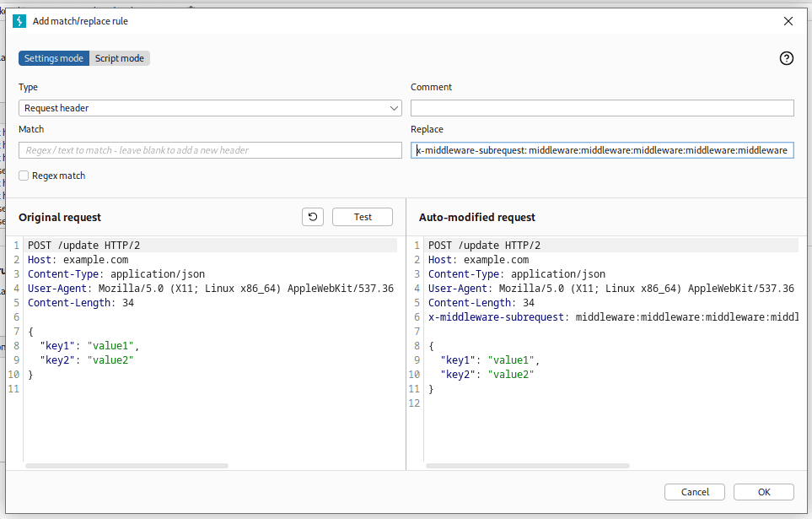Image resolution: width=812 pixels, height=519 pixels.
Task: Click into the Comment input field
Action: (602, 108)
